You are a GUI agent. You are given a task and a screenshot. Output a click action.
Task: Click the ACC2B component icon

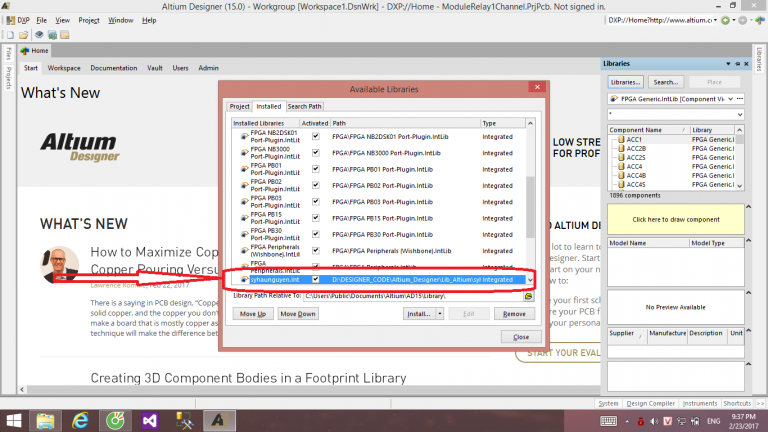click(621, 148)
